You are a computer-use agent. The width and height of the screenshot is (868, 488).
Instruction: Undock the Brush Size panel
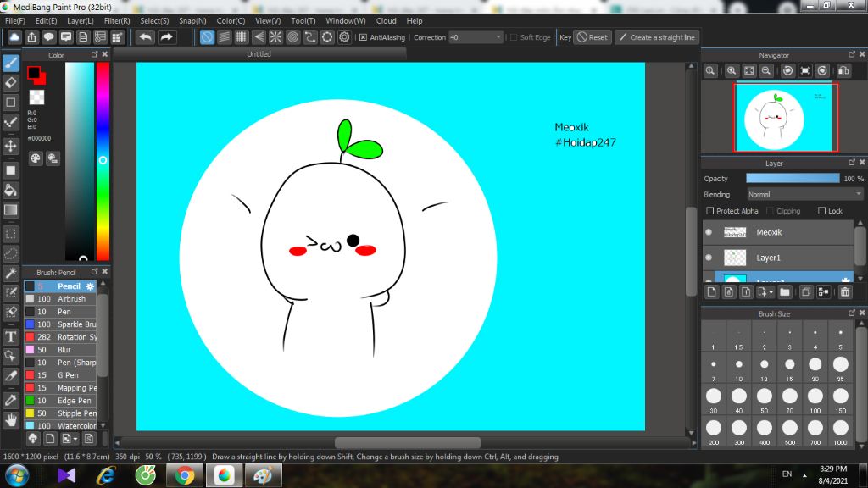851,313
